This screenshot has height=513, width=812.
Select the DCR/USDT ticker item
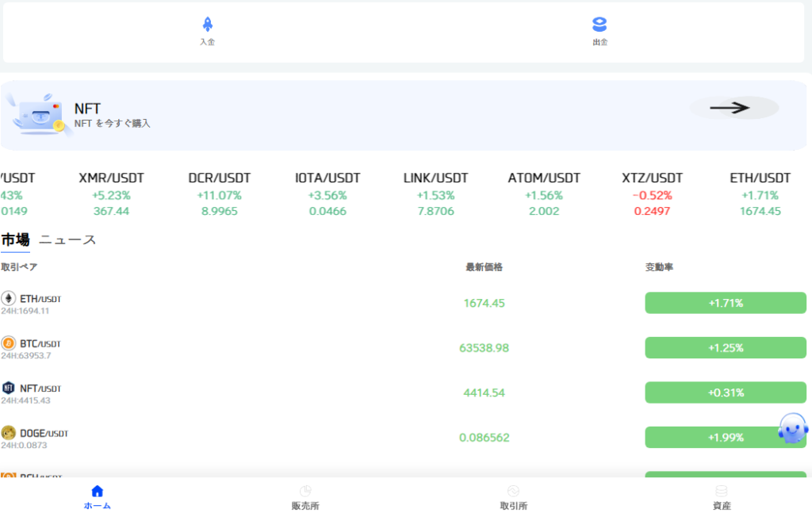220,194
